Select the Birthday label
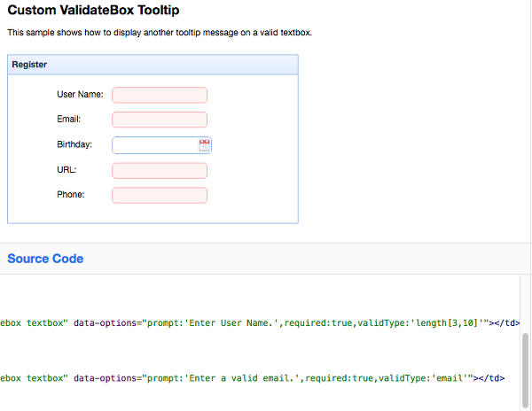This screenshot has width=532, height=411. 74,144
